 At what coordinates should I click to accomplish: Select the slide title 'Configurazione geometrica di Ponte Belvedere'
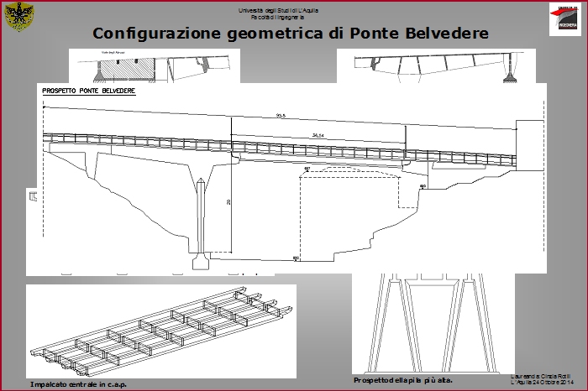pyautogui.click(x=291, y=34)
